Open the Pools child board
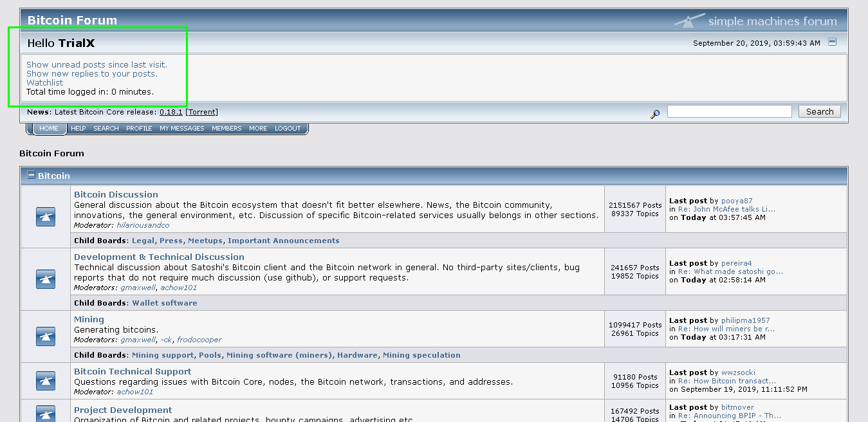The width and height of the screenshot is (868, 422). (x=210, y=355)
